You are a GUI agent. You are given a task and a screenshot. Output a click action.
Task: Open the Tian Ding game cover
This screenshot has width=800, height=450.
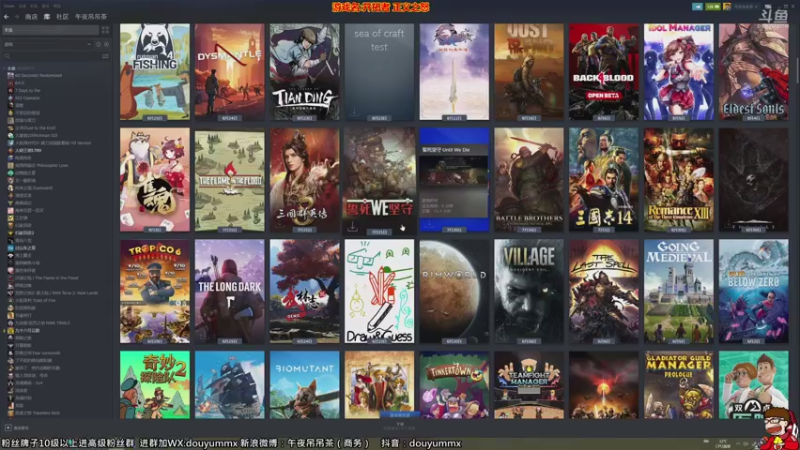click(x=305, y=72)
